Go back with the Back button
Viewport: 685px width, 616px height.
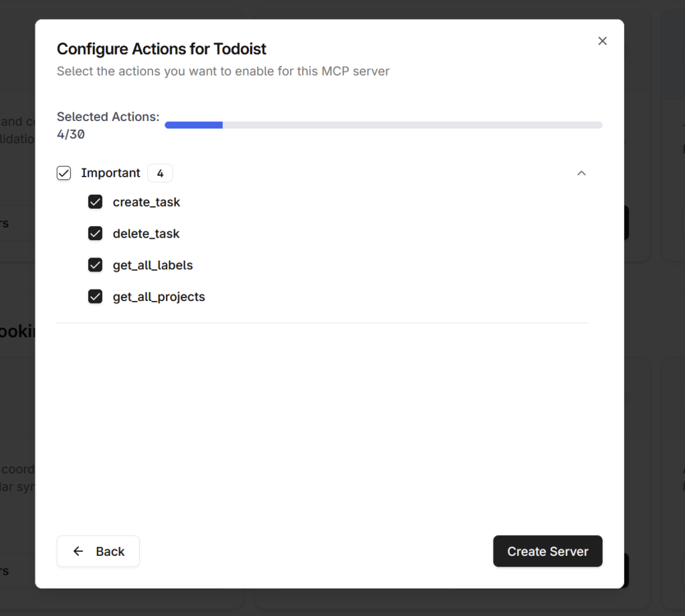[98, 551]
